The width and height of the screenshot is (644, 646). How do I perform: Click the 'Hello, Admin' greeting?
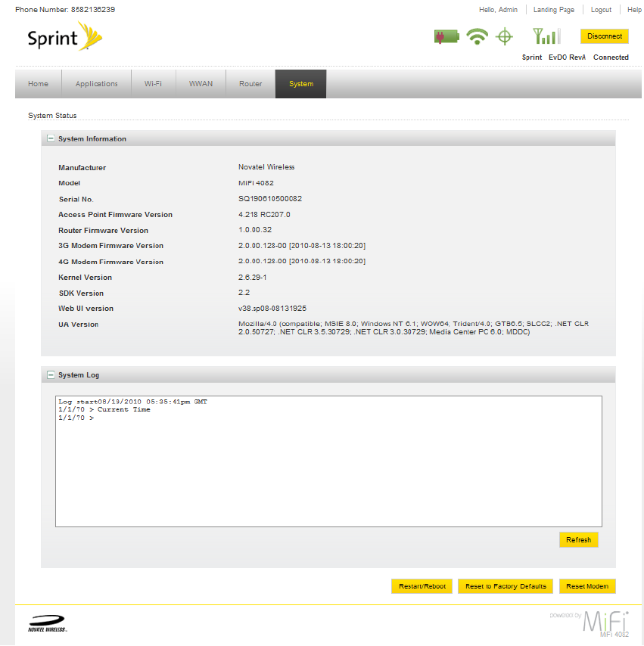(498, 10)
